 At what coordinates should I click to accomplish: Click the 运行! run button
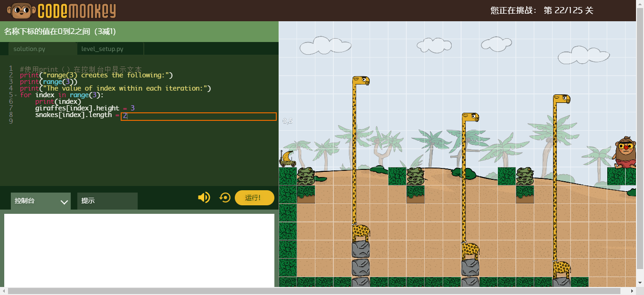254,198
